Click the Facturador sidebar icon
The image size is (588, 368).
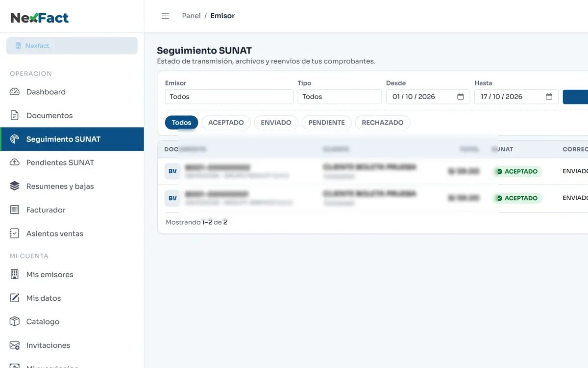point(15,210)
